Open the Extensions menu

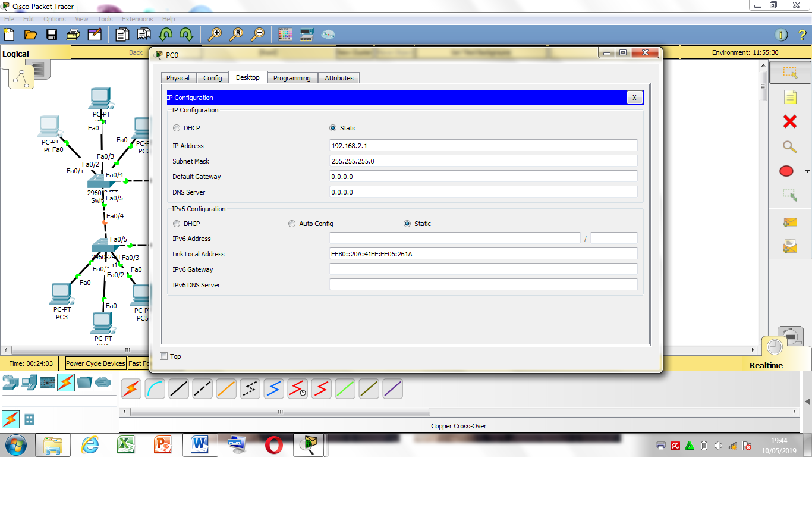pos(137,18)
